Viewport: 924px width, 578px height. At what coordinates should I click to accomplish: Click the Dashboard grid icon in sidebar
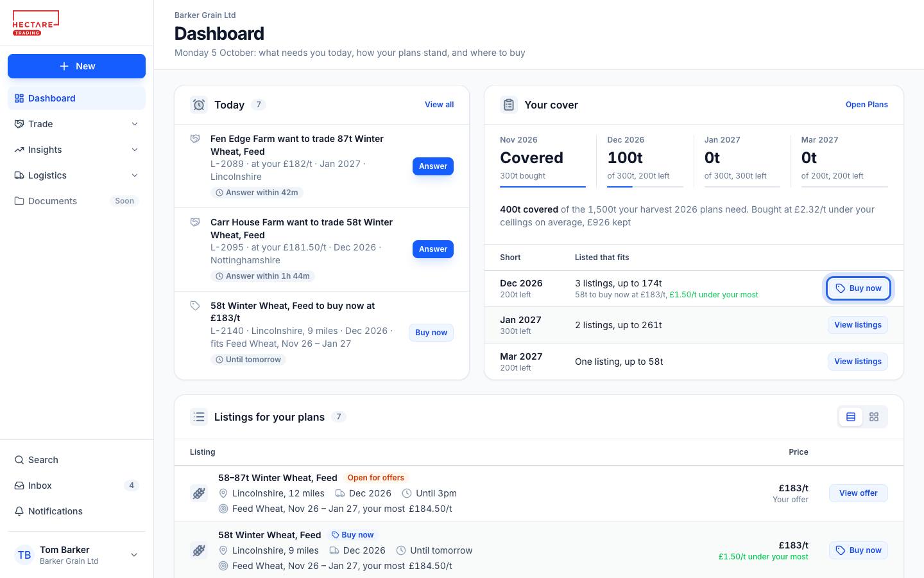point(19,98)
